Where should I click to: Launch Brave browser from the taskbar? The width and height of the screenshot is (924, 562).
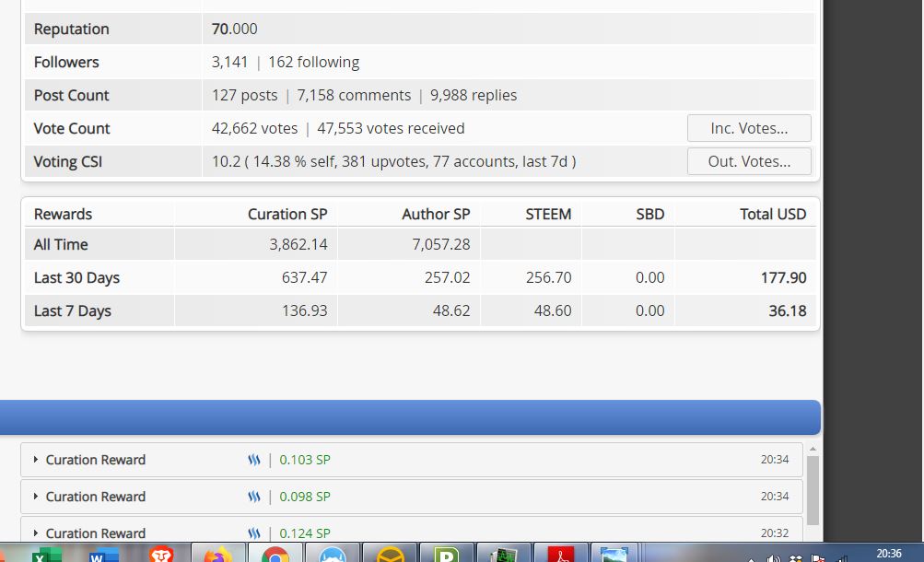[162, 555]
